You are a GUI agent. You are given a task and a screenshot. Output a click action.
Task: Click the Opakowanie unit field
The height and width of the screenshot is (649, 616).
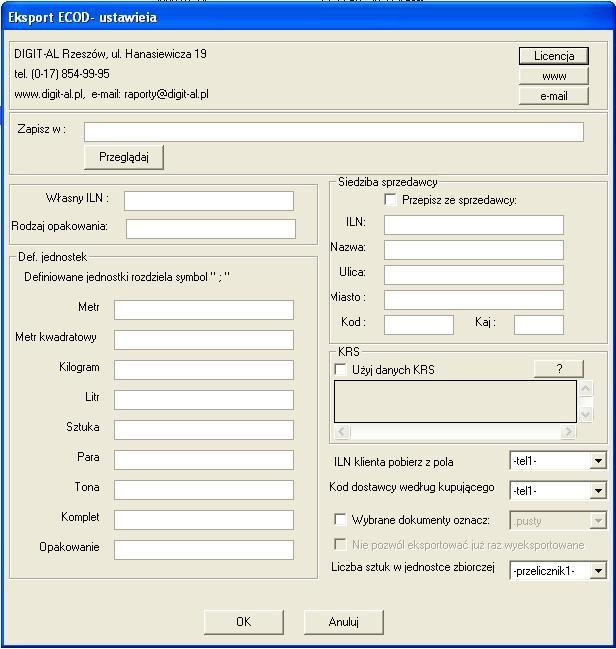point(204,550)
